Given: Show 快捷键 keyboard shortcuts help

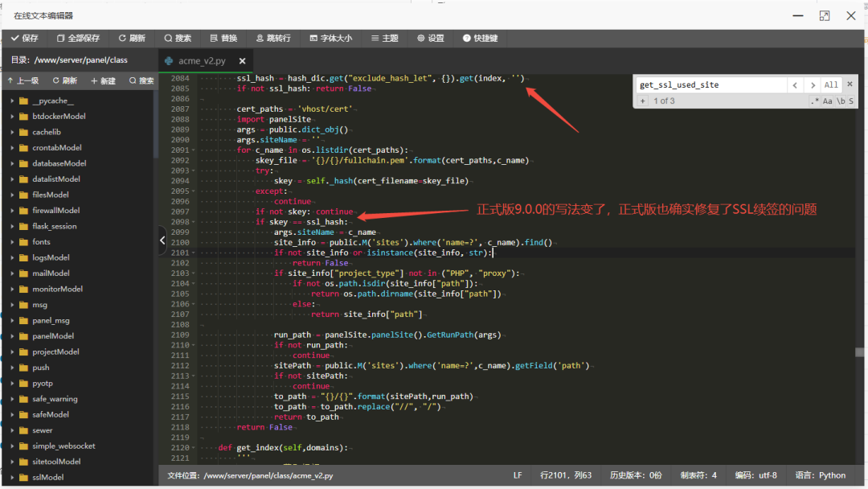Looking at the screenshot, I should (x=480, y=39).
